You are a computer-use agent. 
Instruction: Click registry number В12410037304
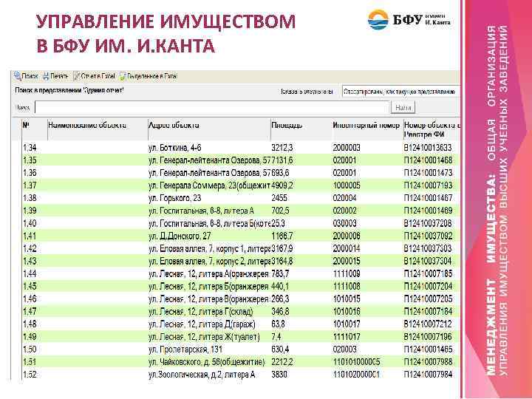pos(428,261)
